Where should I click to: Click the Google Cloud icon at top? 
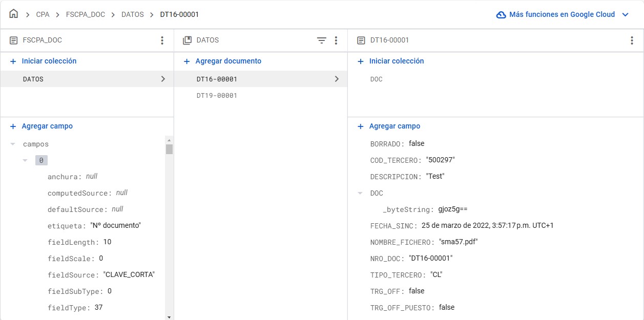[x=501, y=15]
